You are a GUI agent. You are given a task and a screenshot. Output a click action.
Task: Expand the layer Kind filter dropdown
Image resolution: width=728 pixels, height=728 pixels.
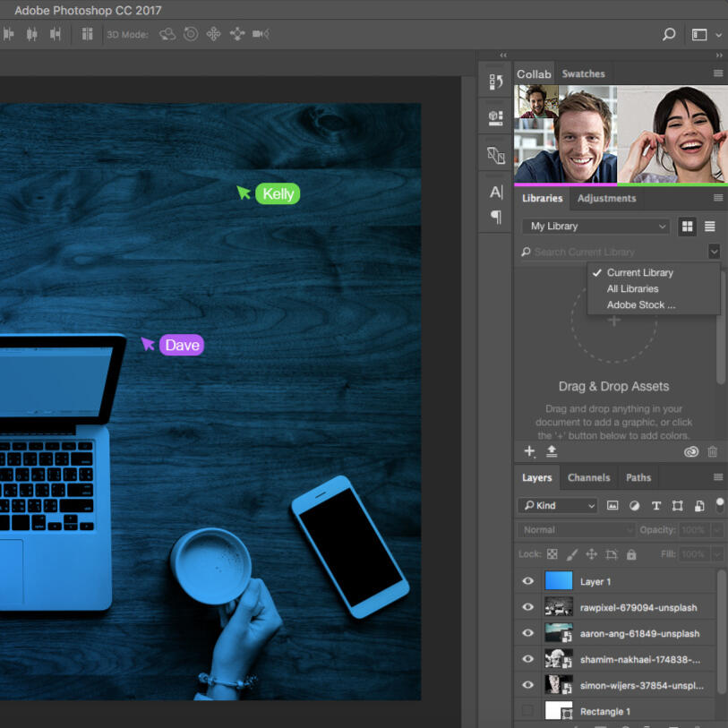557,506
